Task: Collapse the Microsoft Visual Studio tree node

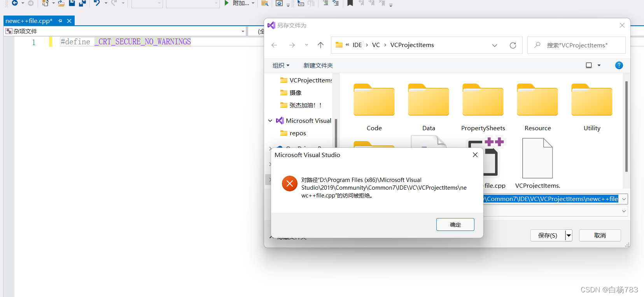Action: [x=270, y=121]
